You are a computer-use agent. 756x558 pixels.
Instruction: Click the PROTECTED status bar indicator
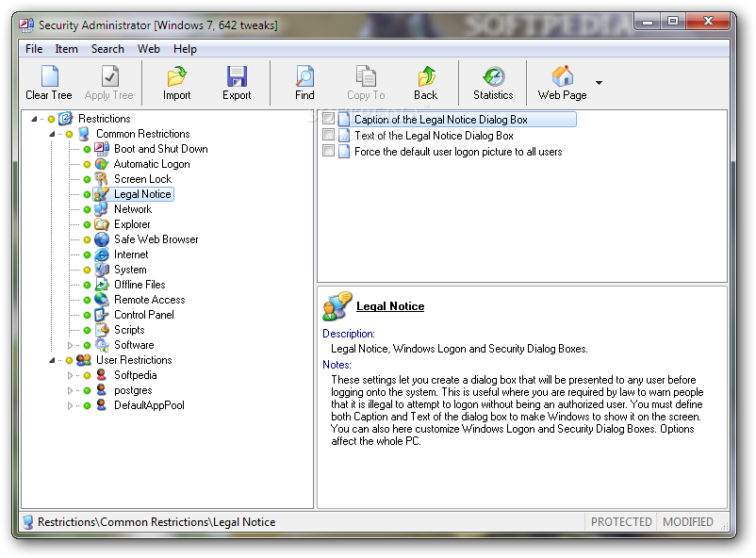(621, 522)
